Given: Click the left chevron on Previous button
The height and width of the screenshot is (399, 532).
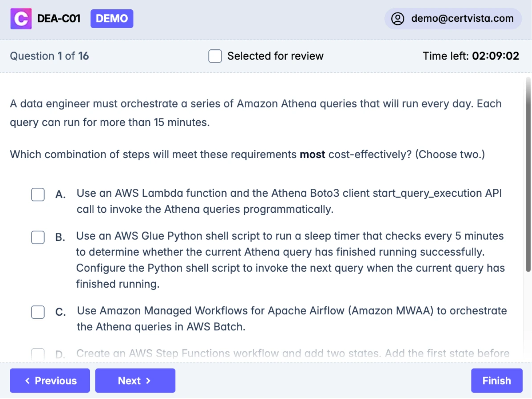Looking at the screenshot, I should click(x=28, y=381).
